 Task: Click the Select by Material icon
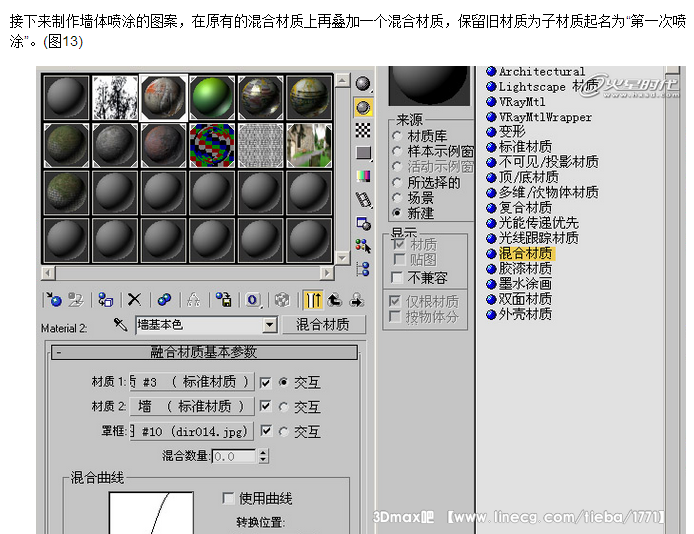pos(363,246)
